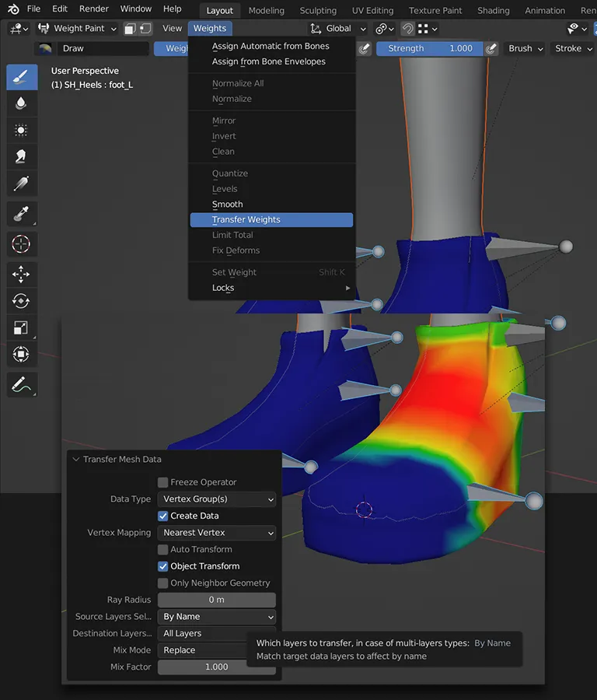Toggle the snapping magnet icon
This screenshot has width=597, height=700.
(x=407, y=29)
